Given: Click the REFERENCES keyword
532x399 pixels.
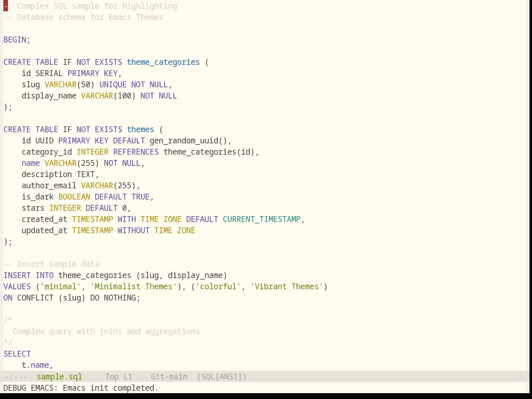Looking at the screenshot, I should [136, 152].
